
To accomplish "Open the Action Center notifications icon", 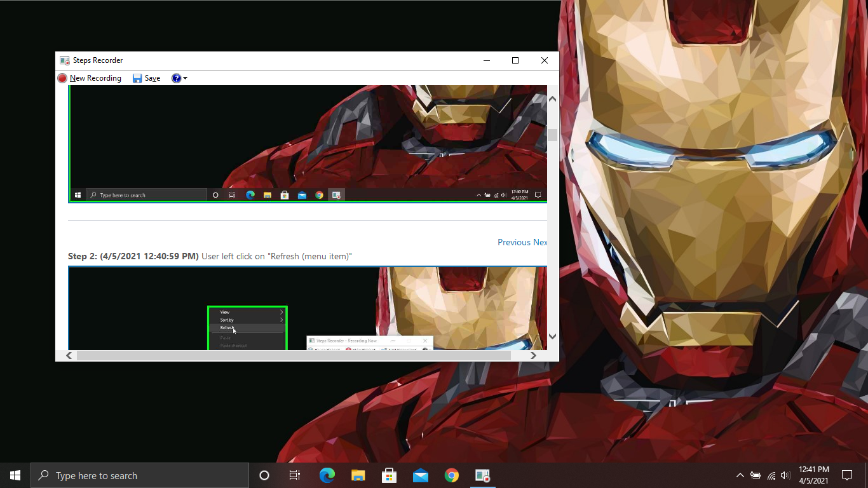I will point(847,475).
